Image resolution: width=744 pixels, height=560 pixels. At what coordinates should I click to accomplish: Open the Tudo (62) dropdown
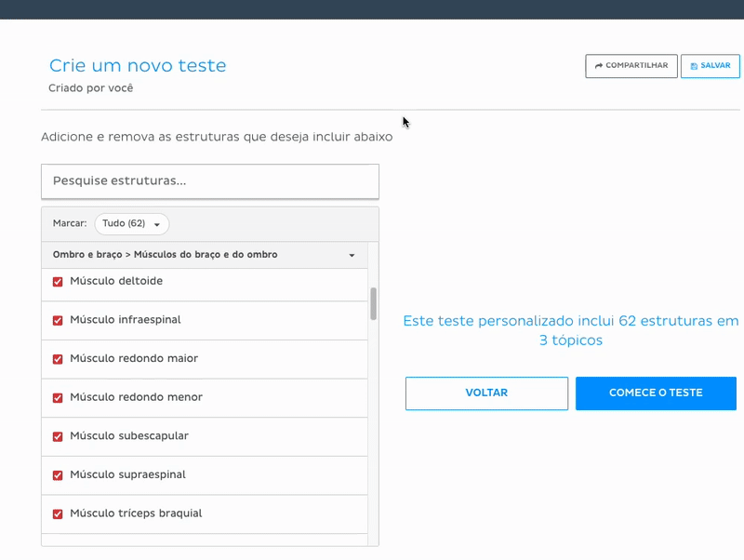132,224
